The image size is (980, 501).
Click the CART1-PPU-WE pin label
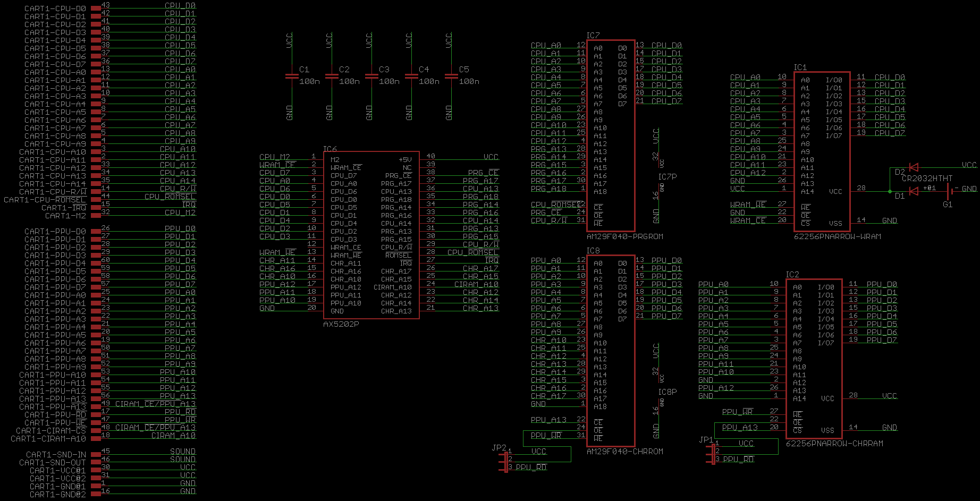tap(55, 423)
